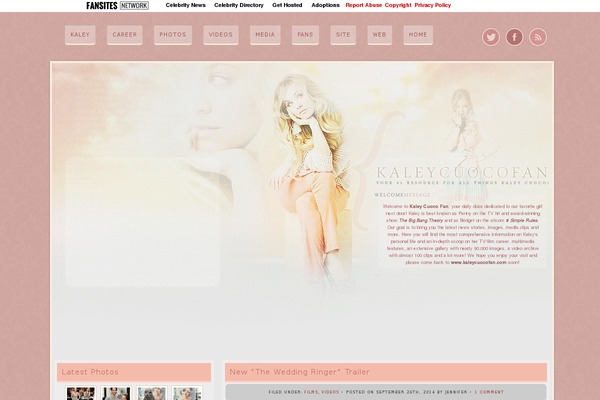Open the Privacy Policy link
Viewport: 600px width, 400px height.
433,5
